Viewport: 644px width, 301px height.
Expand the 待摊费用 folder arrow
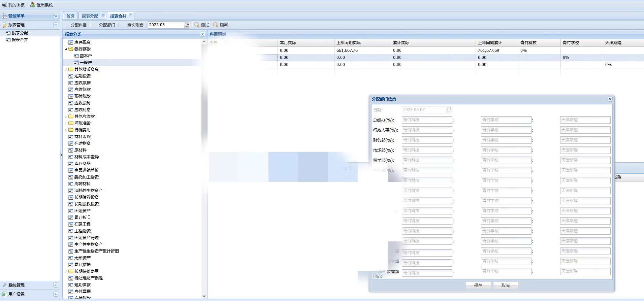click(x=66, y=130)
